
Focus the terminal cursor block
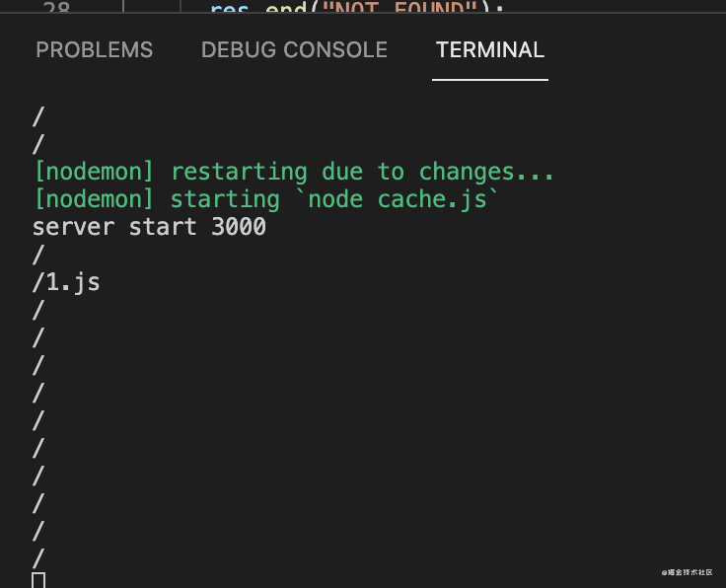tap(38, 580)
